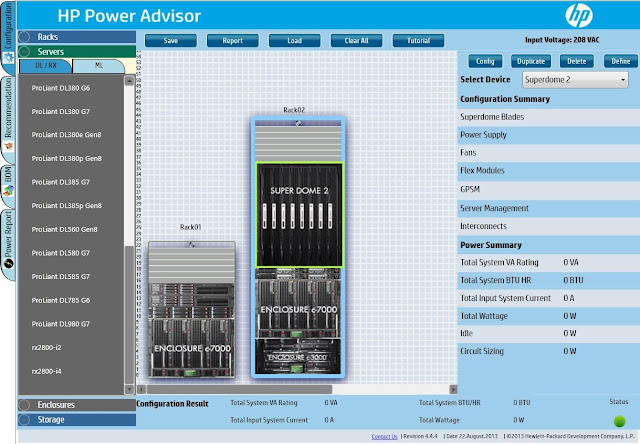The height and width of the screenshot is (444, 640).
Task: Click Flex Modules in Configuration Summary
Action: [549, 171]
